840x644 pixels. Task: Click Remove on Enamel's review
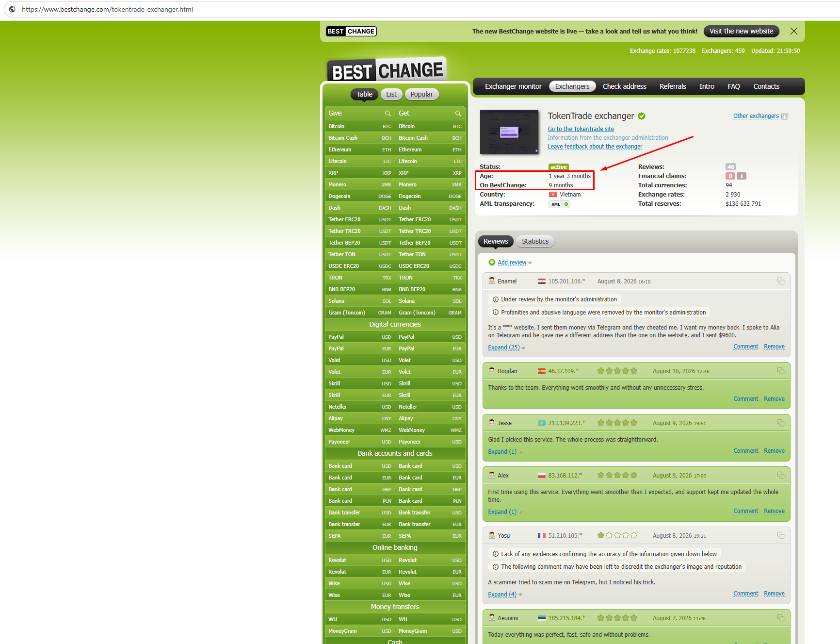(x=774, y=347)
